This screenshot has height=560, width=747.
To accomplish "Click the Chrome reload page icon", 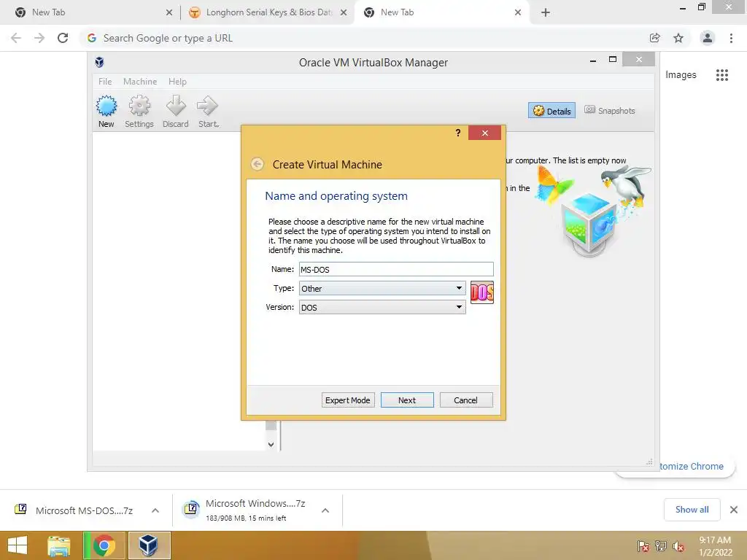I will click(63, 38).
